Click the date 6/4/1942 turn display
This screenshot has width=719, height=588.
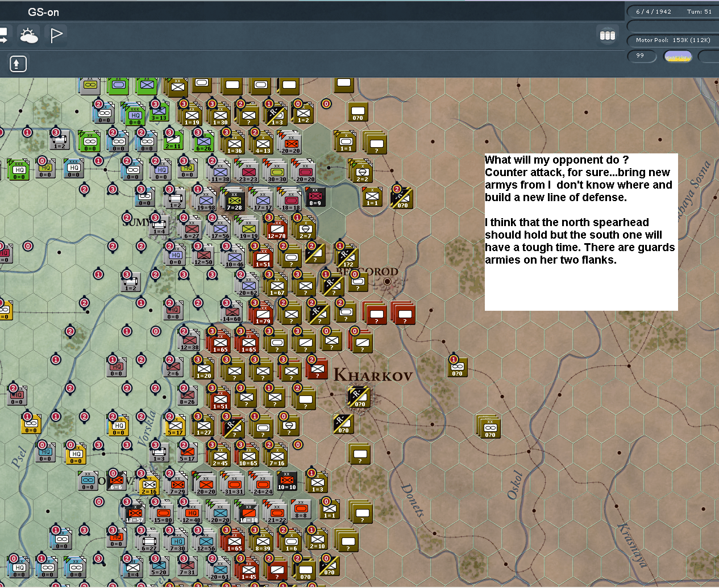[673, 11]
